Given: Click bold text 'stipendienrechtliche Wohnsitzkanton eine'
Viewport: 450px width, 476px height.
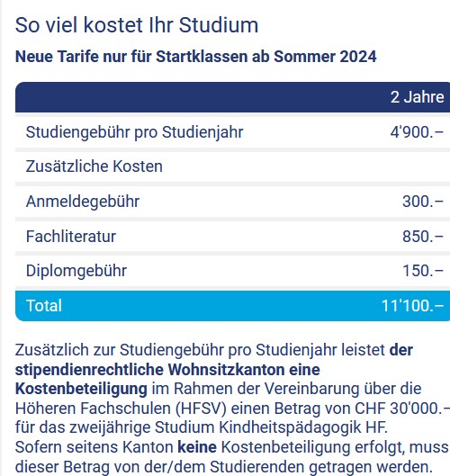Looking at the screenshot, I should pyautogui.click(x=167, y=370).
